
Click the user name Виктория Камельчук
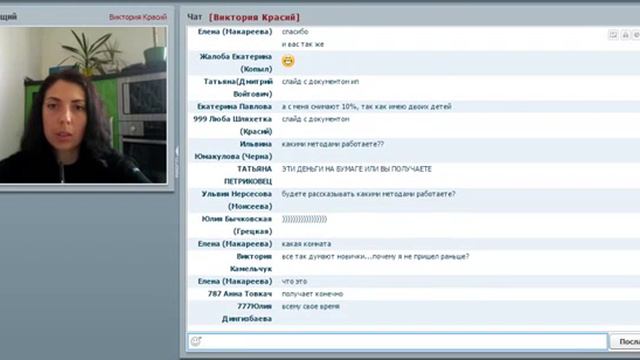click(x=251, y=262)
